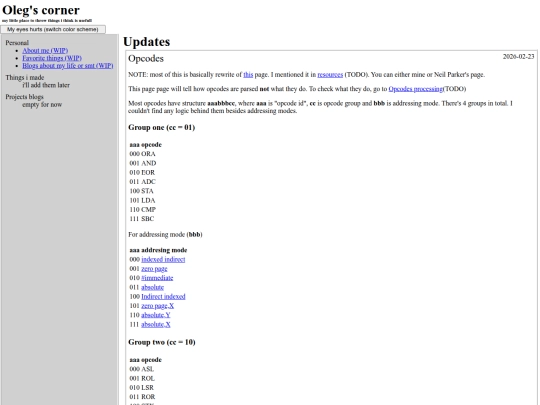Click the 'Personal' sidebar section label
The height and width of the screenshot is (405, 540).
(x=17, y=43)
